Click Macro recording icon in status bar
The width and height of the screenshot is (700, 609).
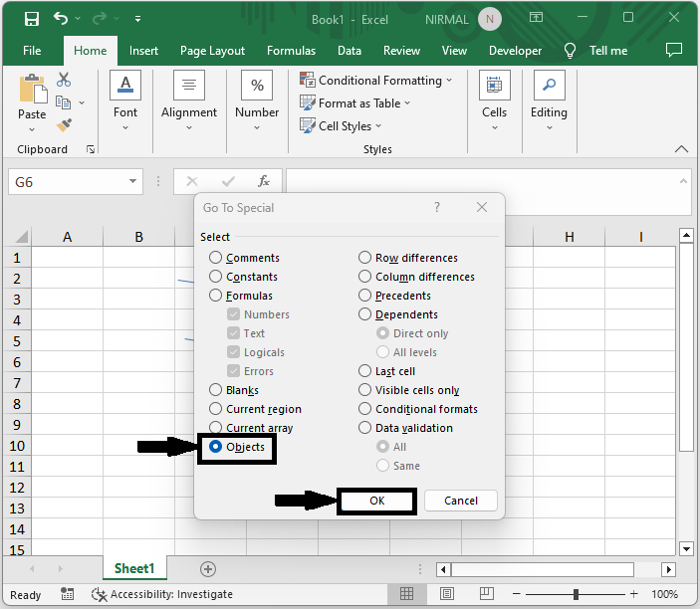67,594
